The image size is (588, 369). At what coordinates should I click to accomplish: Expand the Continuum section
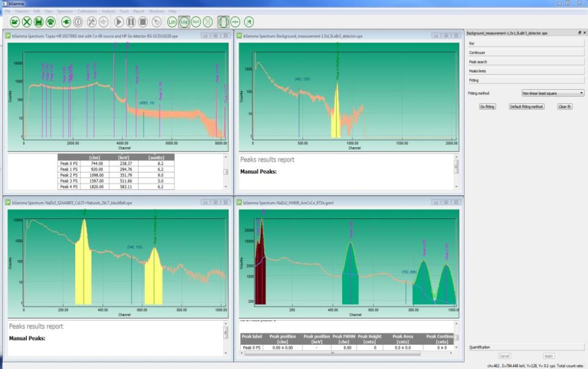point(526,52)
